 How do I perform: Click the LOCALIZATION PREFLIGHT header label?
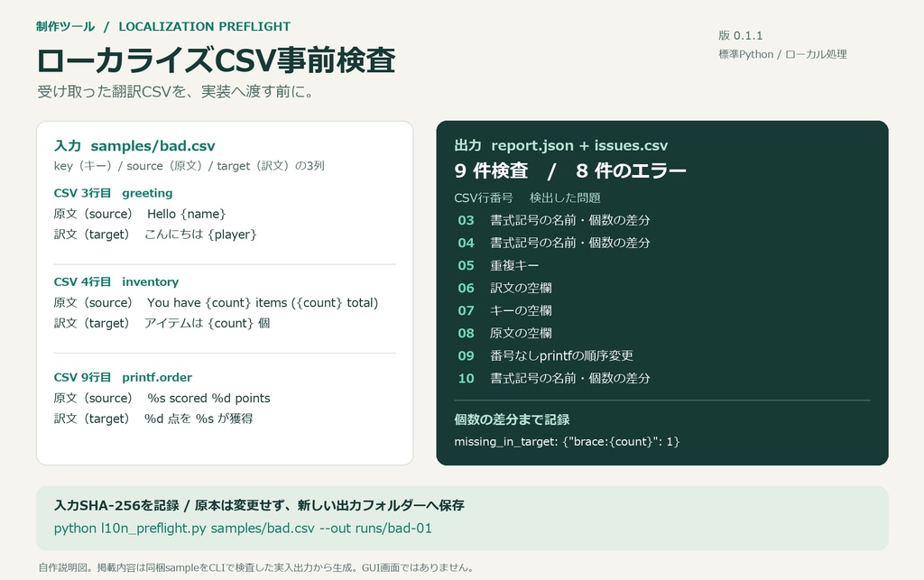pyautogui.click(x=205, y=26)
